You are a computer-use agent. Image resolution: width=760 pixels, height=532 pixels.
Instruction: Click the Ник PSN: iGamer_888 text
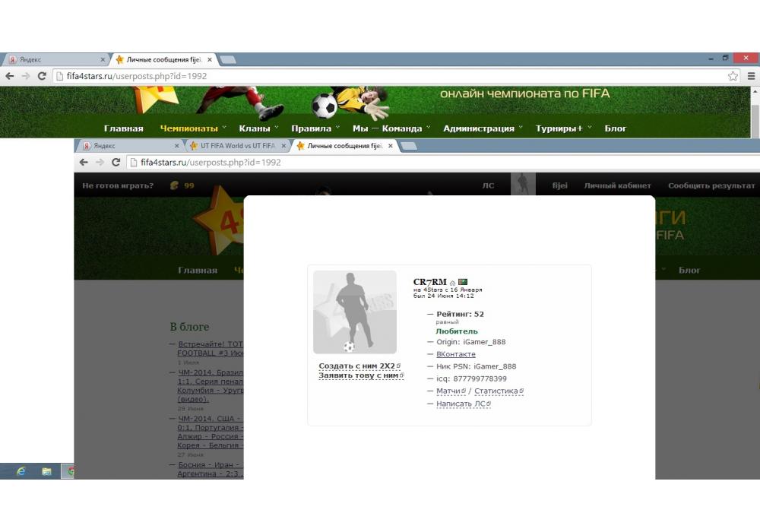click(476, 367)
